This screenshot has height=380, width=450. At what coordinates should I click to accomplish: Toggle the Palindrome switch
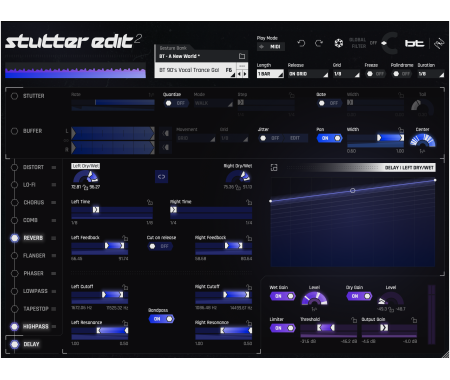401,74
